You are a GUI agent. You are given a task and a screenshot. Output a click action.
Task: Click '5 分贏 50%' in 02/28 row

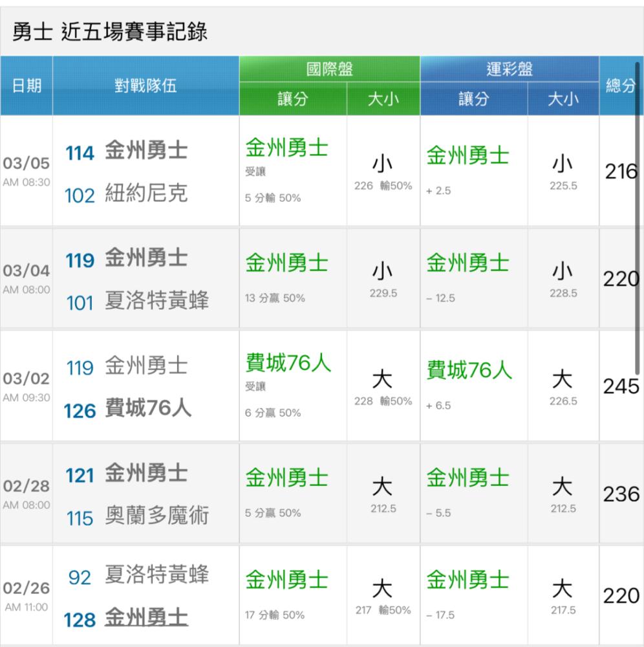272,513
